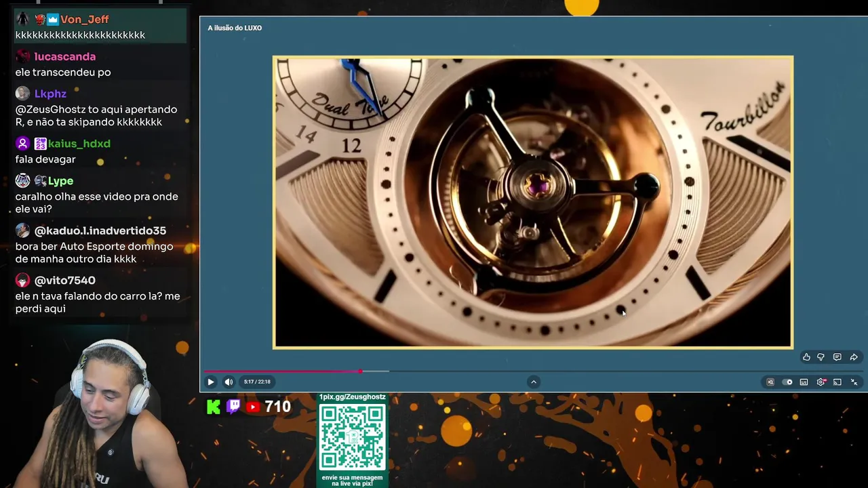868x488 pixels.
Task: Click username Lype in chat
Action: pyautogui.click(x=60, y=181)
